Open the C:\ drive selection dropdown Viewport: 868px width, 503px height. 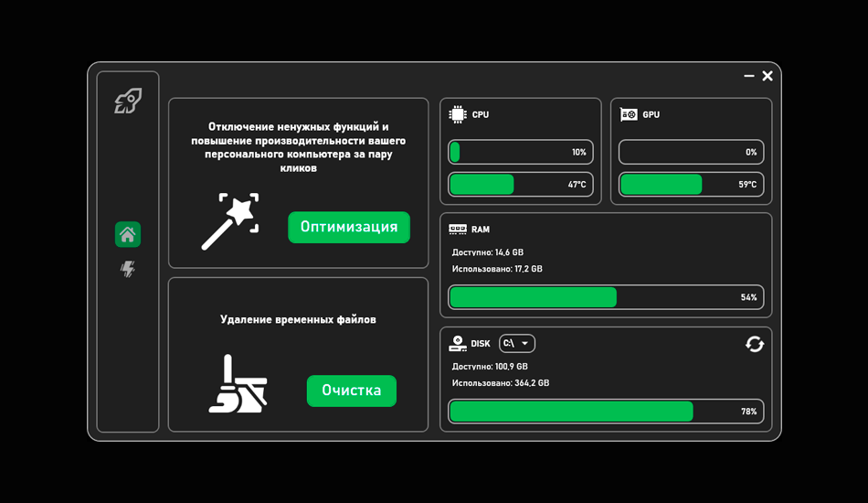(516, 344)
